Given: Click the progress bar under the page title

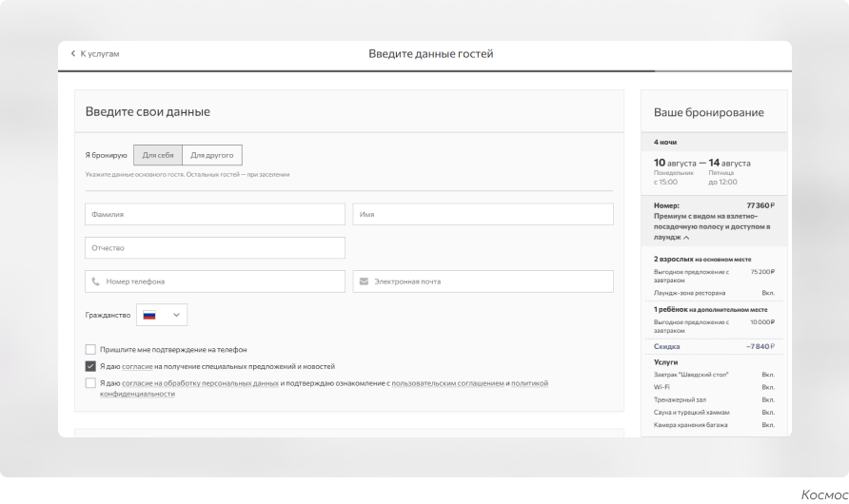Looking at the screenshot, I should coord(424,70).
